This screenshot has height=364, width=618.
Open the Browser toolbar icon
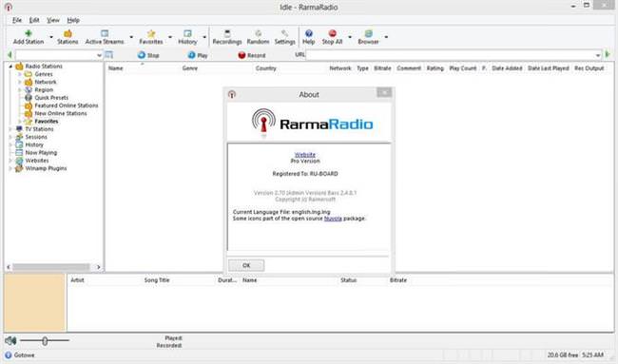click(x=368, y=33)
